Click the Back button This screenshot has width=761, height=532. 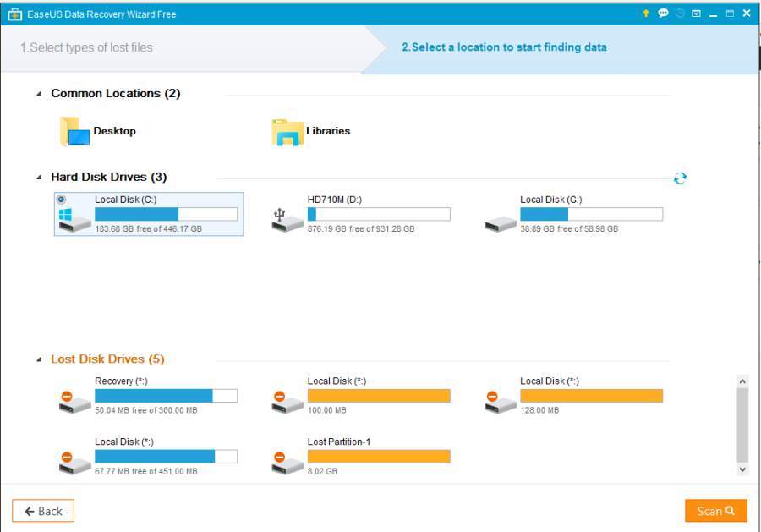point(43,511)
